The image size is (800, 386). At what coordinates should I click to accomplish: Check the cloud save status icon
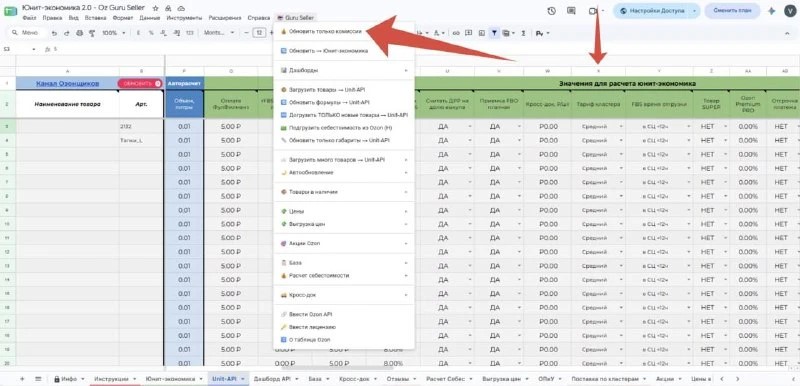coord(181,9)
